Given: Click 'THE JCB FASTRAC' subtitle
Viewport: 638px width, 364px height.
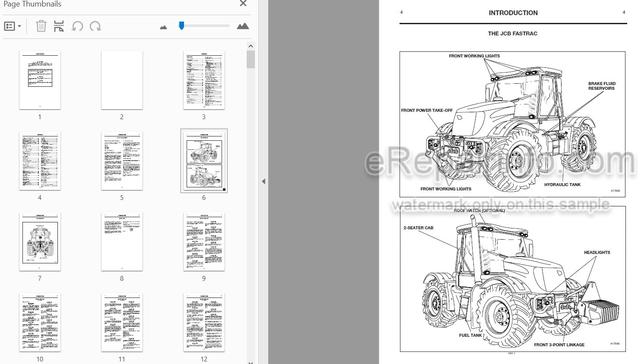Looking at the screenshot, I should coord(513,33).
